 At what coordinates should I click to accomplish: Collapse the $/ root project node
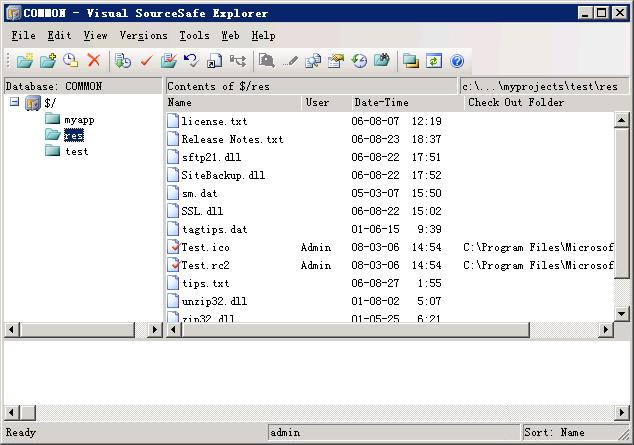coord(14,102)
